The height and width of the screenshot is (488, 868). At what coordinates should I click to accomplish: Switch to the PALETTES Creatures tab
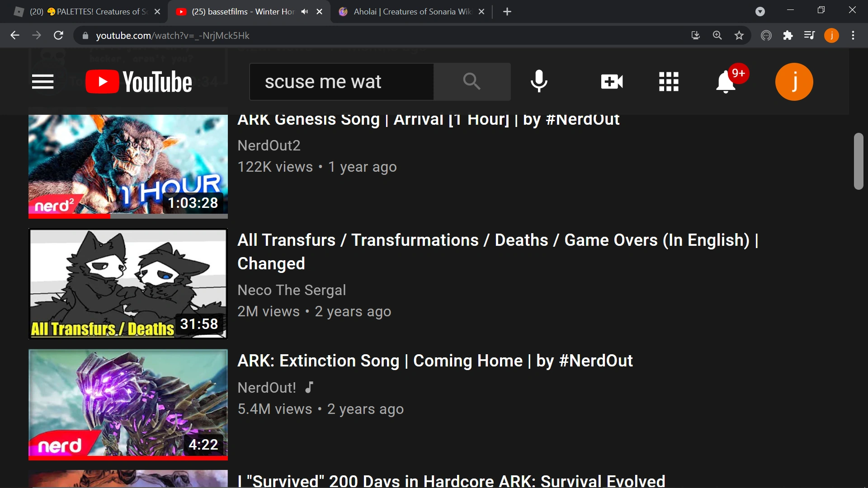pos(86,12)
